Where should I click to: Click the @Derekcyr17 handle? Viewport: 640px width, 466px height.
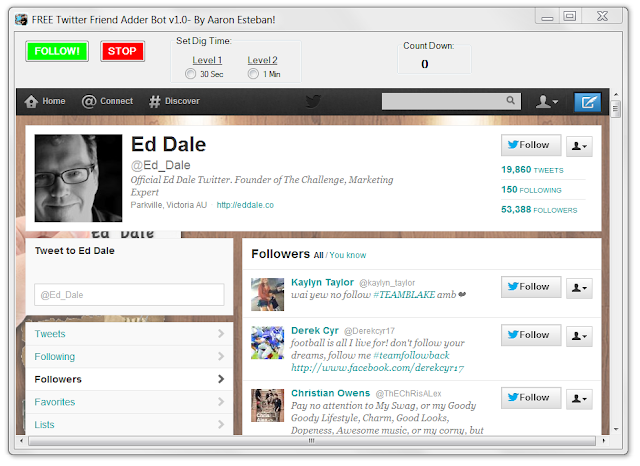(369, 331)
